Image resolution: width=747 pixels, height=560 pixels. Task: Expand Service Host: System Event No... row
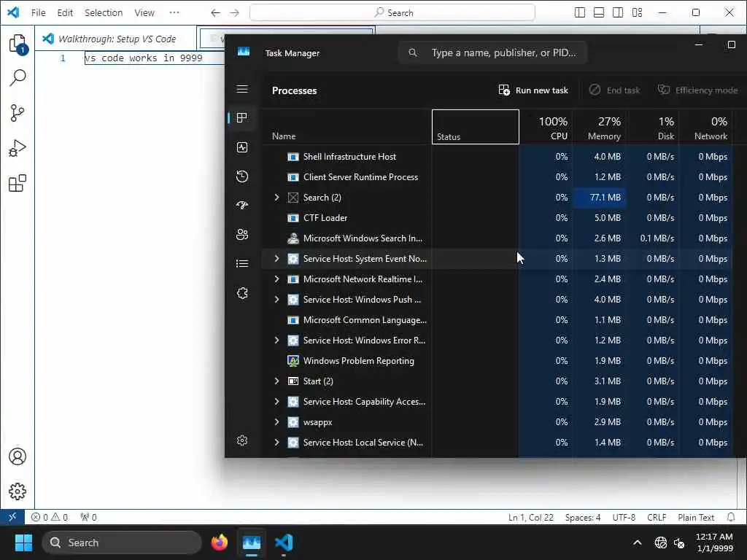coord(276,259)
